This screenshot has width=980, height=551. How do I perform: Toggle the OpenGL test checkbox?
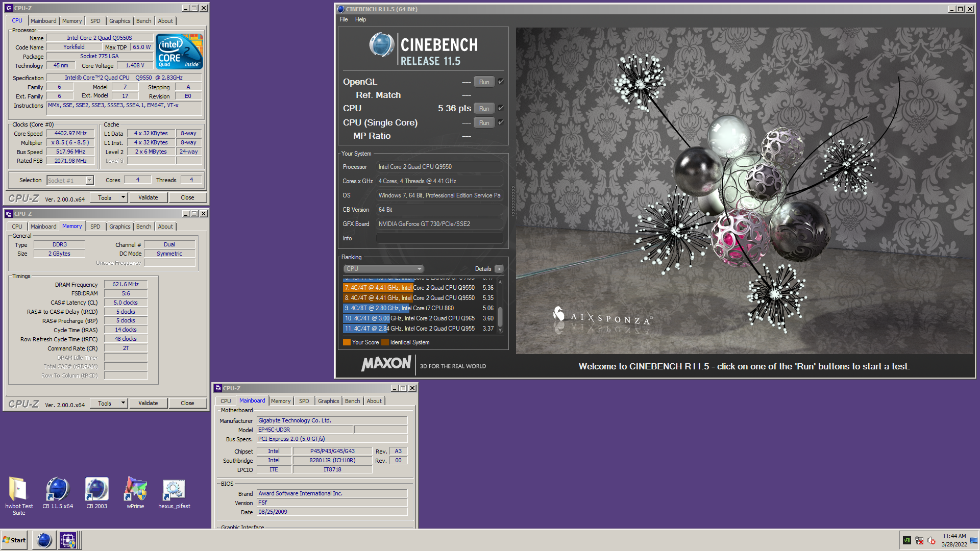pos(501,82)
